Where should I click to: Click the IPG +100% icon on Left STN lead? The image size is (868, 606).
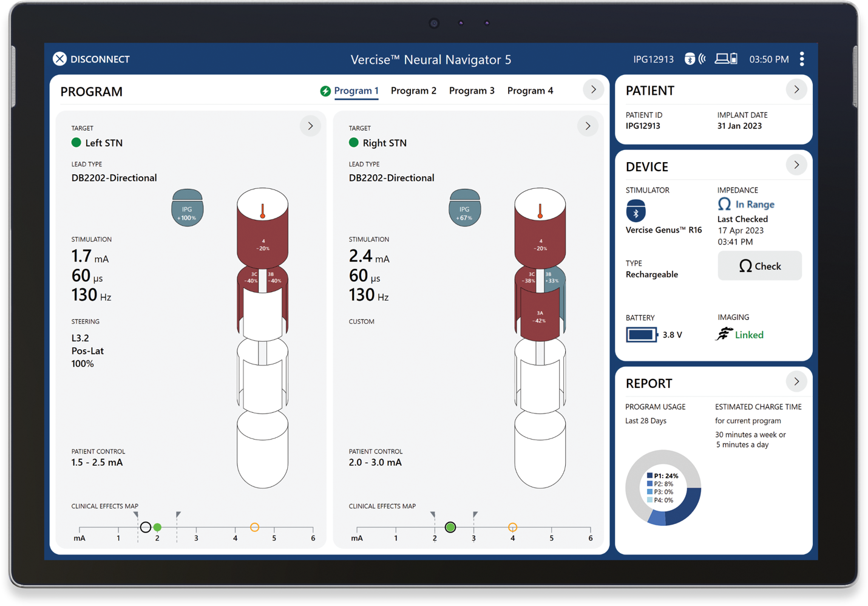187,207
